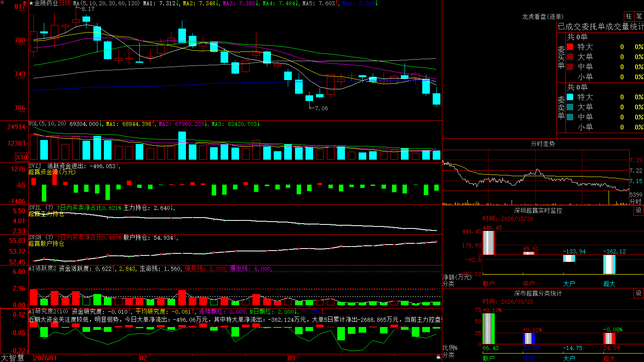Click the dark red 中单 buy-order swatch
Viewport: 644px width, 362px height.
570,67
